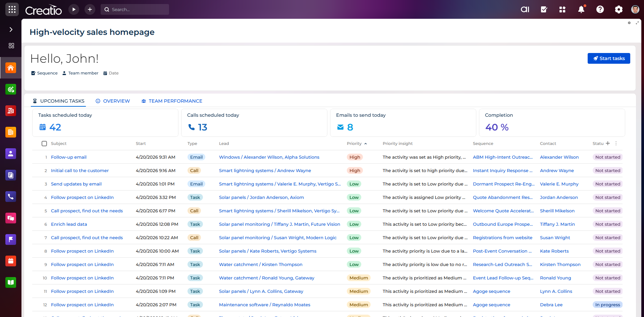Open the user profile avatar

(x=635, y=9)
